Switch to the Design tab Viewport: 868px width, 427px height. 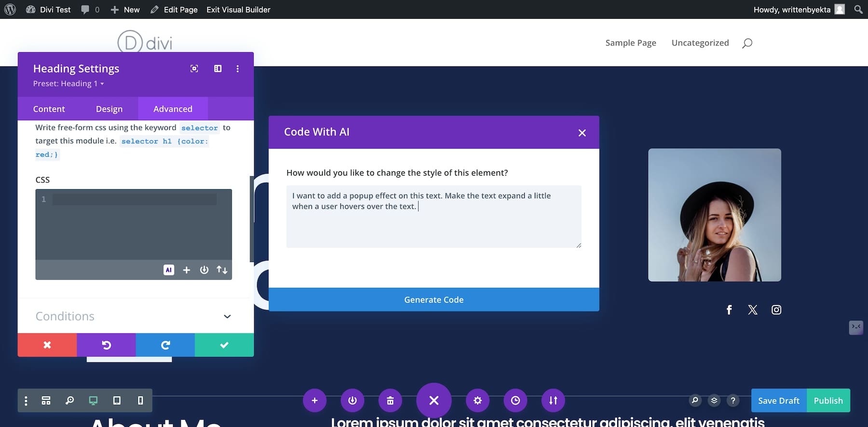pyautogui.click(x=109, y=109)
